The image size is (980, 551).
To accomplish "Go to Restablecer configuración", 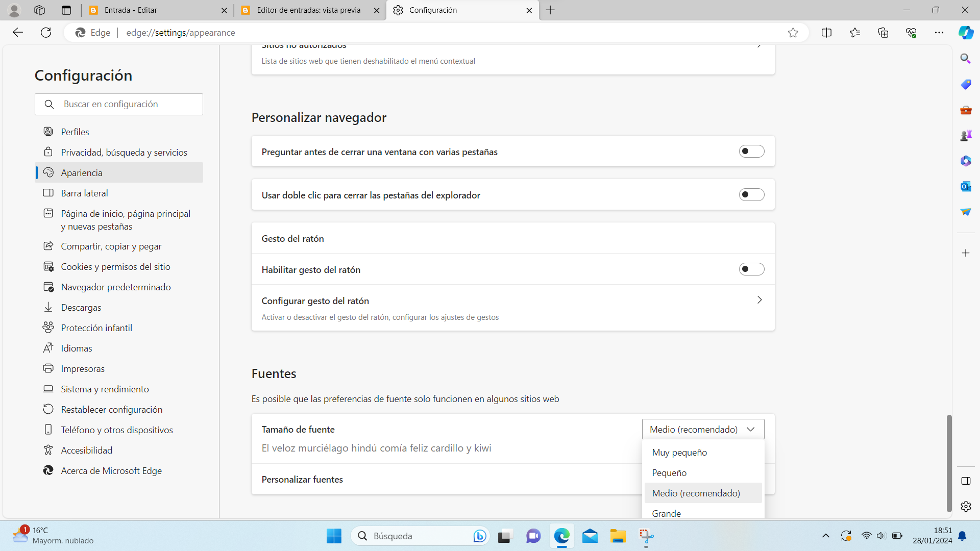I will 111,410.
